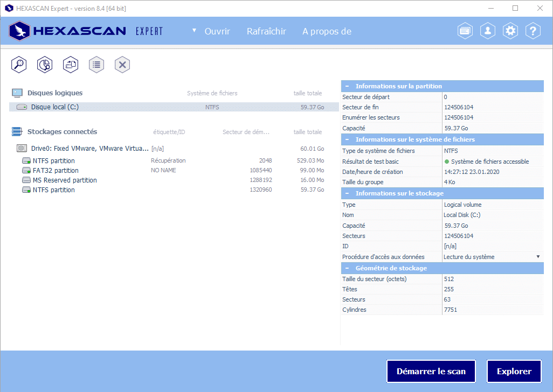Select the NTFS partition labeled Récupération
The image size is (553, 392).
174,160
